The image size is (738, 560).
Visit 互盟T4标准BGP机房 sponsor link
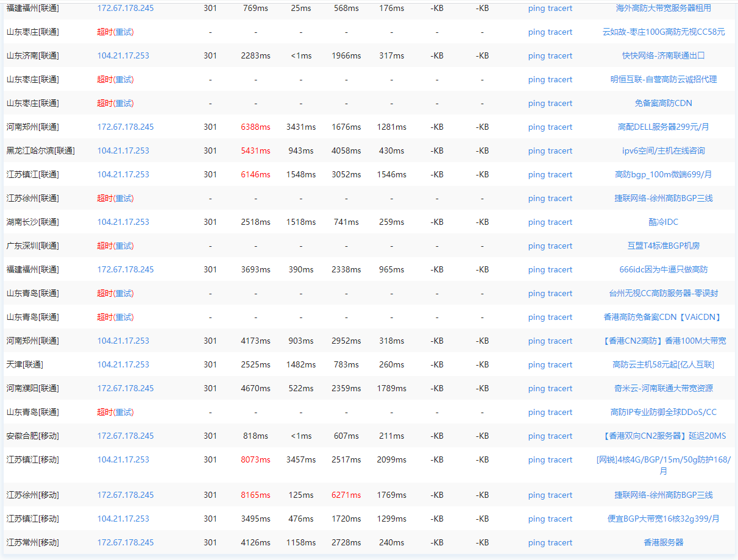(x=663, y=246)
